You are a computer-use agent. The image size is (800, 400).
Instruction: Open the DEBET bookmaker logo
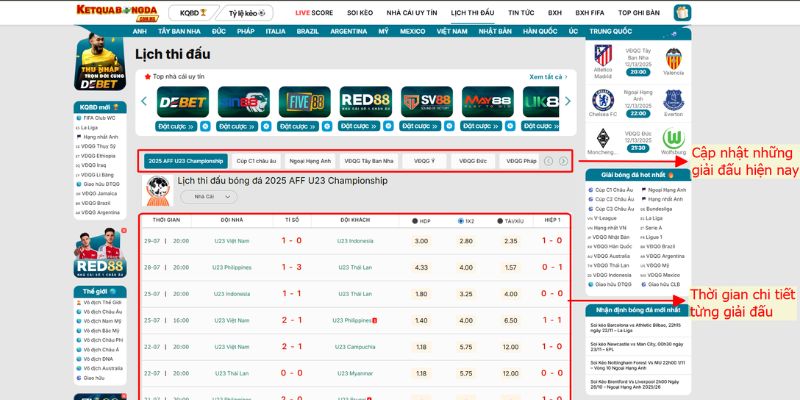pos(183,102)
